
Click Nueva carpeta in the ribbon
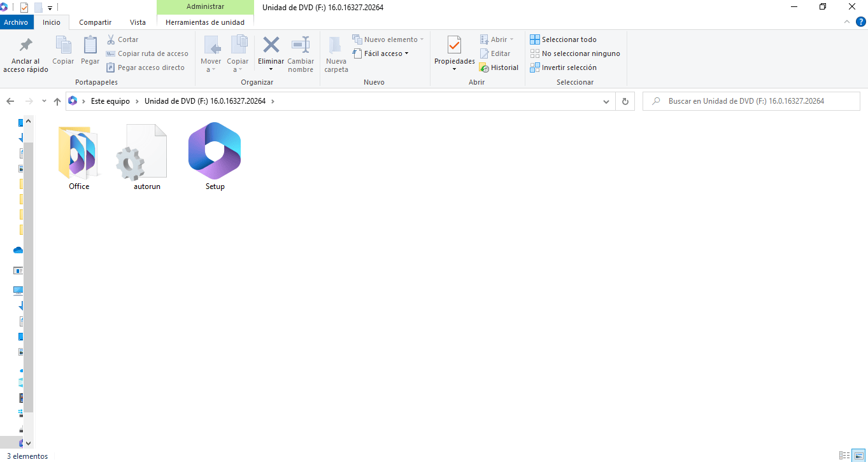(336, 53)
